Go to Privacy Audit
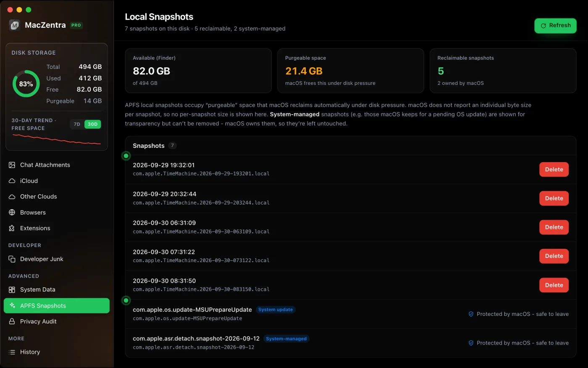Screen dimensions: 588x368 pyautogui.click(x=57, y=321)
